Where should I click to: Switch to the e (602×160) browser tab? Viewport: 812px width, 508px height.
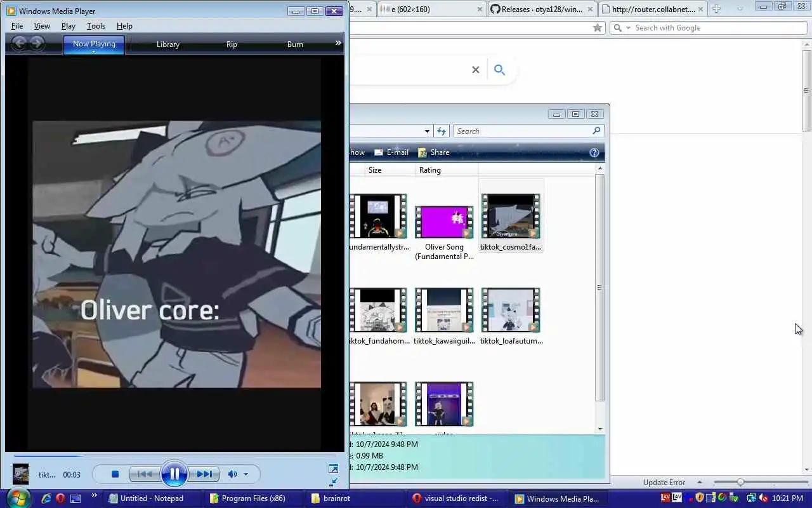[431, 9]
